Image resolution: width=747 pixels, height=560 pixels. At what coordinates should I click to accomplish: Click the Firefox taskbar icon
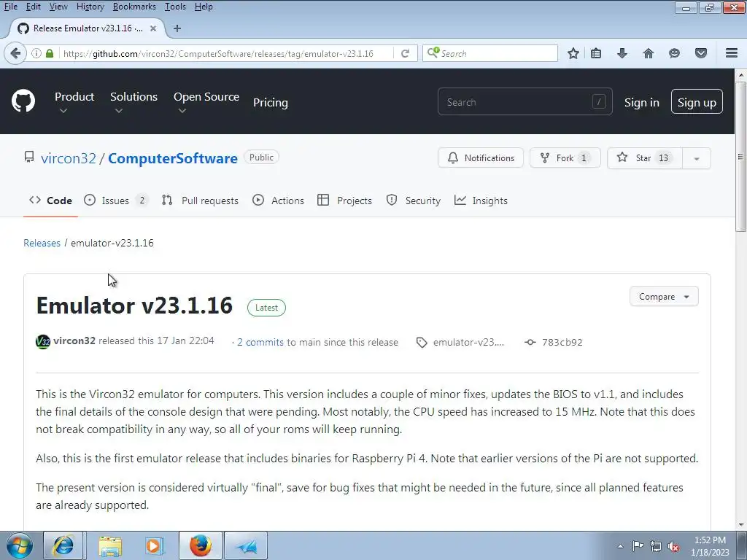(201, 545)
